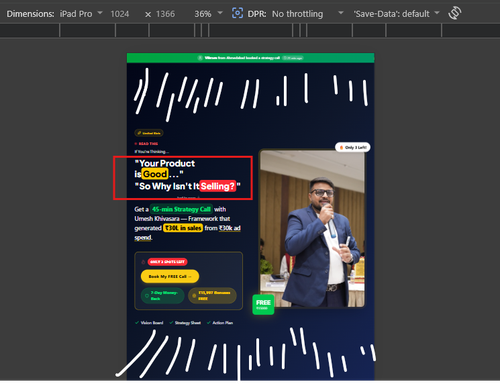The width and height of the screenshot is (500, 384).
Task: Open the iPad Pro device dropdown
Action: (81, 14)
